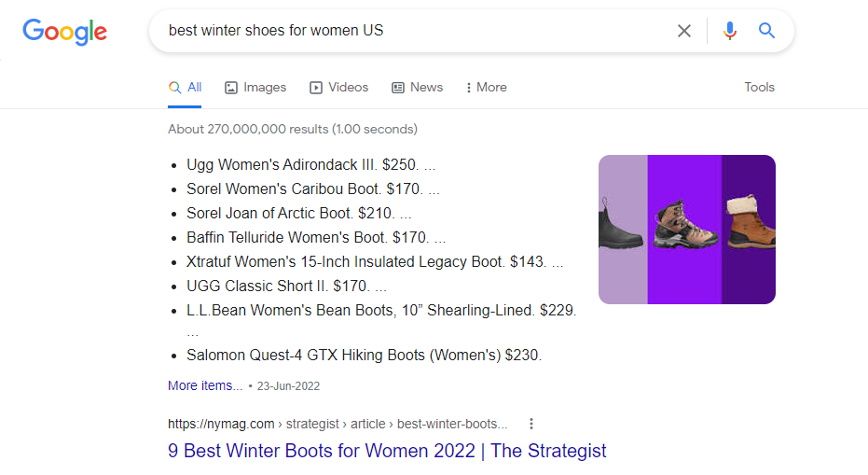Open the Images results tab icon
Image resolution: width=868 pixels, height=475 pixels.
[232, 88]
